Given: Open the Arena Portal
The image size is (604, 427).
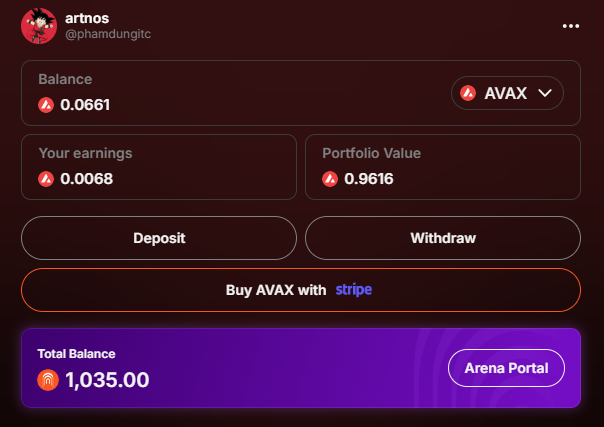Looking at the screenshot, I should pos(507,368).
